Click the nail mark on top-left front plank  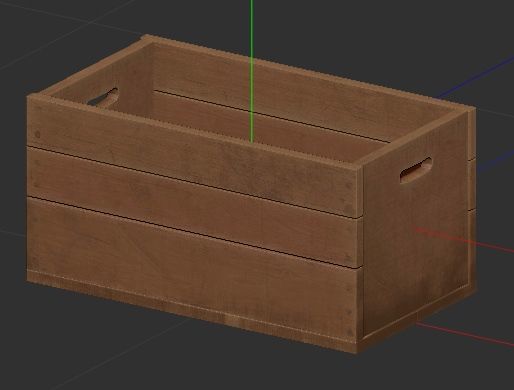click(x=37, y=134)
